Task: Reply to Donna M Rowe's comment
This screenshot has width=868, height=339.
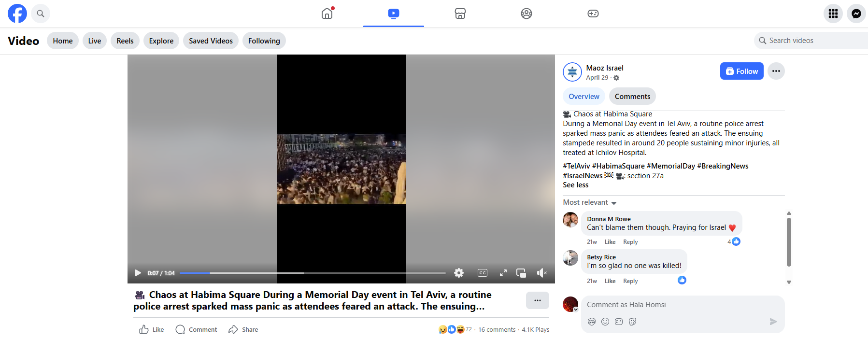Action: coord(630,242)
